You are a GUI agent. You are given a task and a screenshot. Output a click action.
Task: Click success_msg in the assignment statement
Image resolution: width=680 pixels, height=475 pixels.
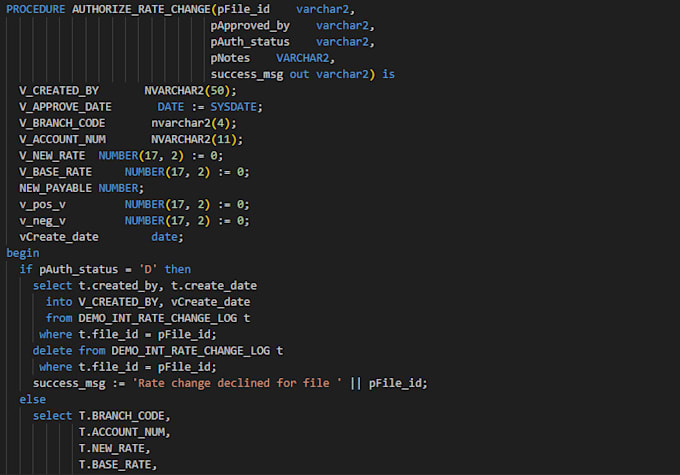[x=69, y=383]
